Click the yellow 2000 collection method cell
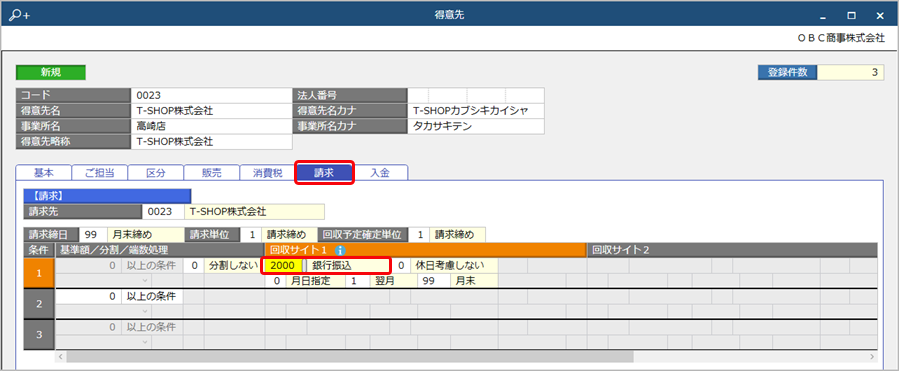 tap(283, 265)
